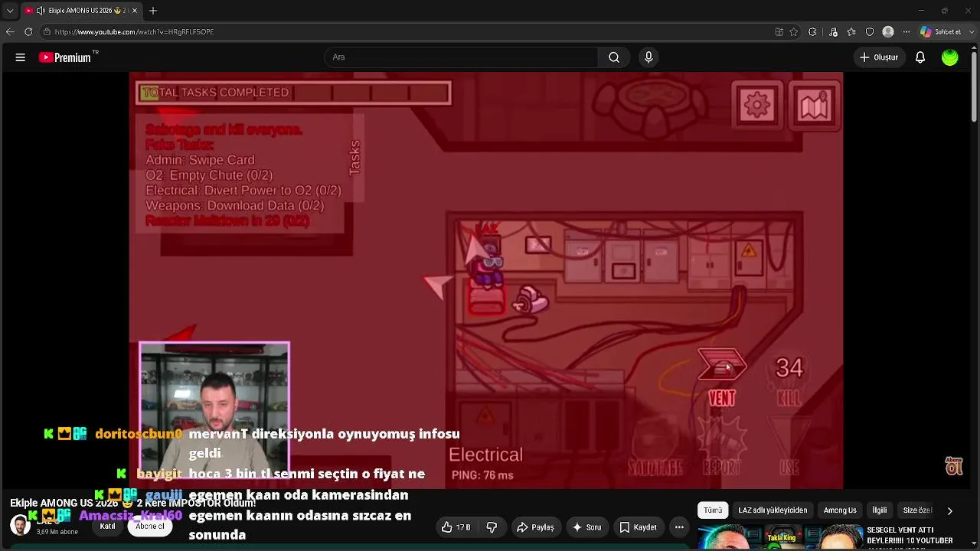Show more filter chips with right arrow
980x551 pixels.
950,510
